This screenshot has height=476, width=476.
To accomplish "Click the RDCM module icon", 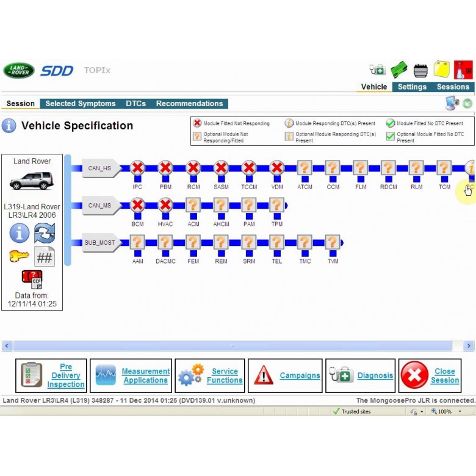I will [x=388, y=168].
